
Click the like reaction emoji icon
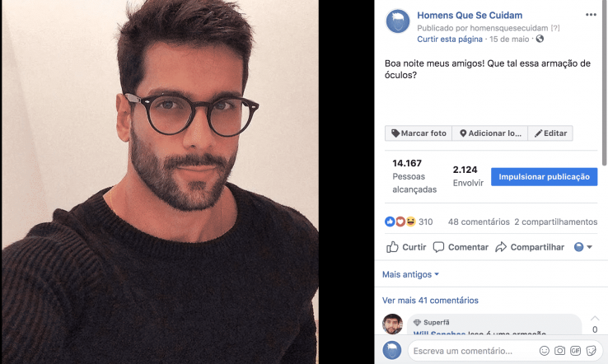click(x=390, y=222)
